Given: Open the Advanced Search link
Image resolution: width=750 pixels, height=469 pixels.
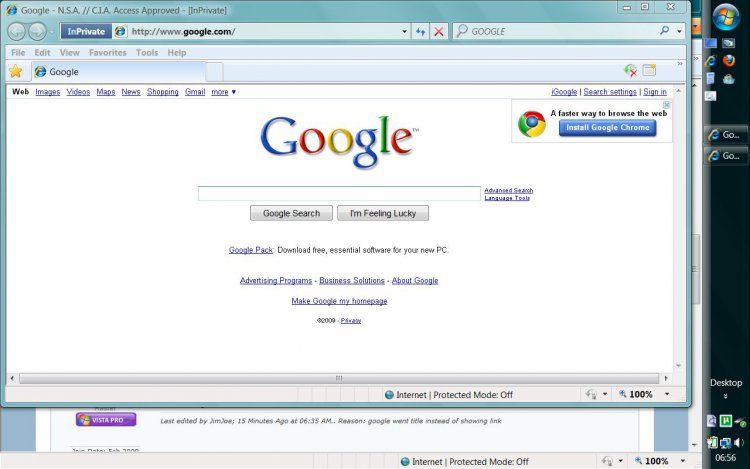Looking at the screenshot, I should pos(508,190).
